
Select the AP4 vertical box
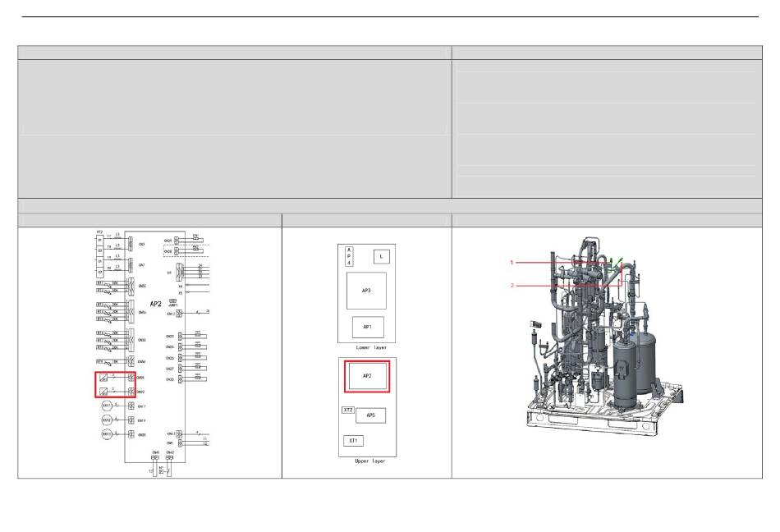point(349,256)
